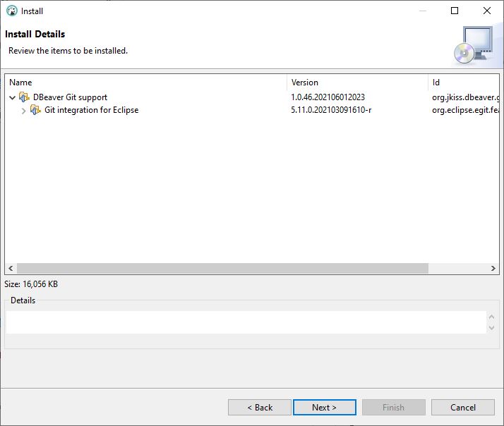Click the horizontal scrollbar right arrow
The image size is (504, 426).
[493, 268]
